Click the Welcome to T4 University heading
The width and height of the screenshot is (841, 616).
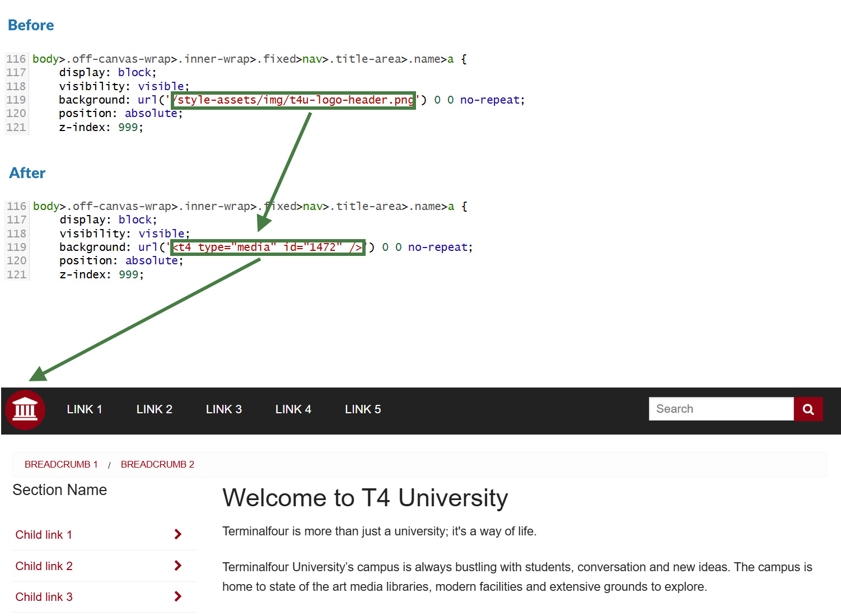coord(365,498)
